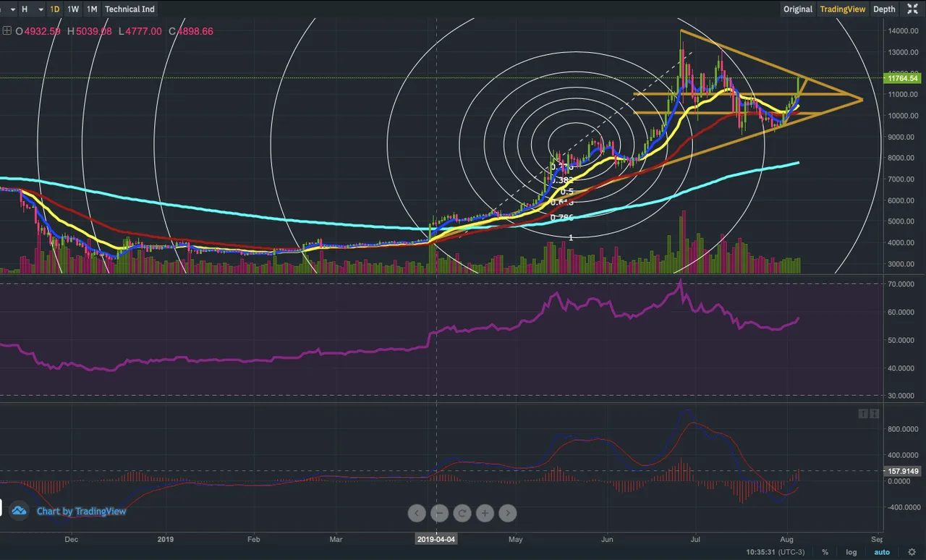Screen dimensions: 926x560
Task: Click the TradingView cloud logo icon
Action: pyautogui.click(x=19, y=511)
